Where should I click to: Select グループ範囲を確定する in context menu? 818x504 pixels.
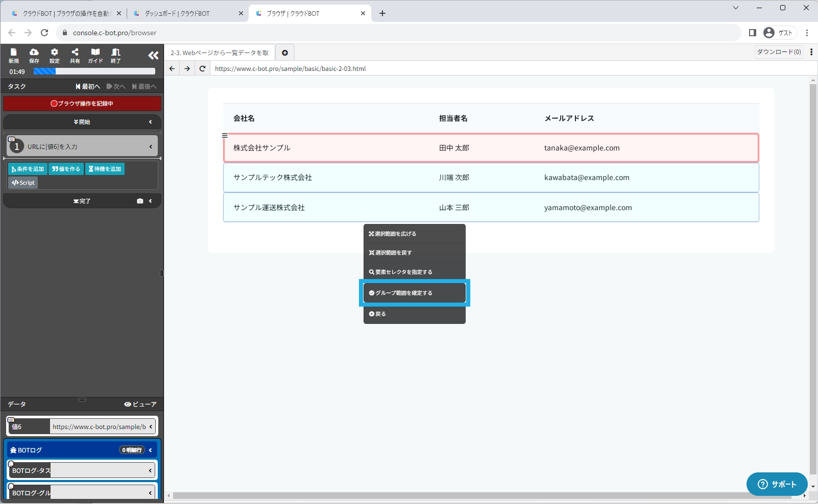414,293
